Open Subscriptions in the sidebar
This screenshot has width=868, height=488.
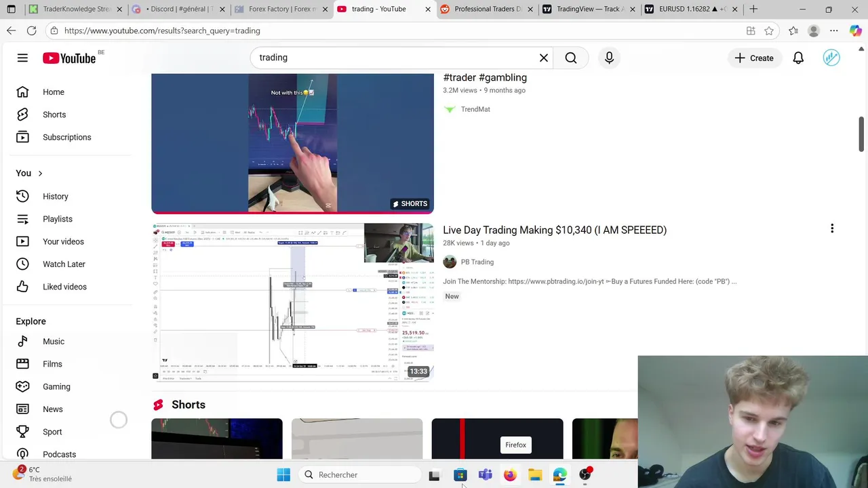[68, 137]
